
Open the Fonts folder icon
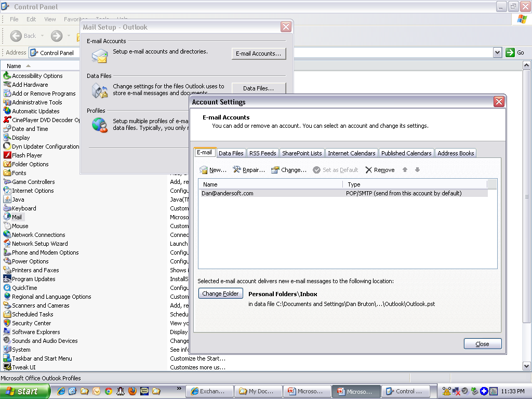(7, 172)
